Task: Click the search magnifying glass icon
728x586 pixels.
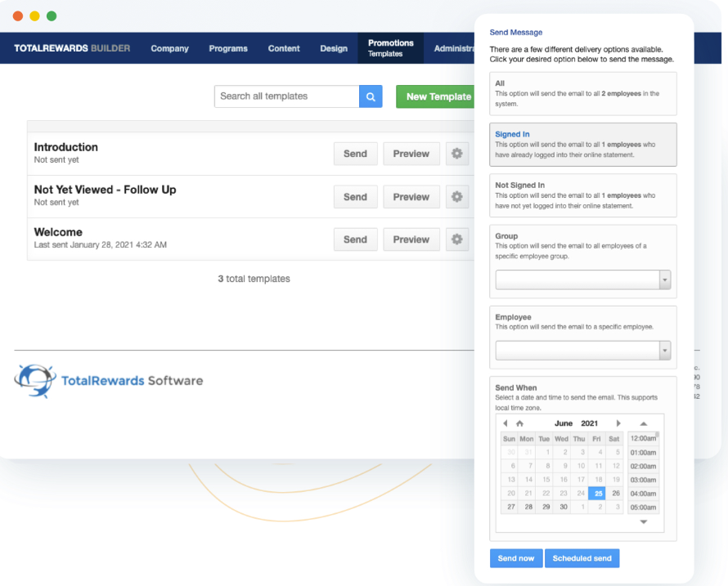Action: [370, 96]
